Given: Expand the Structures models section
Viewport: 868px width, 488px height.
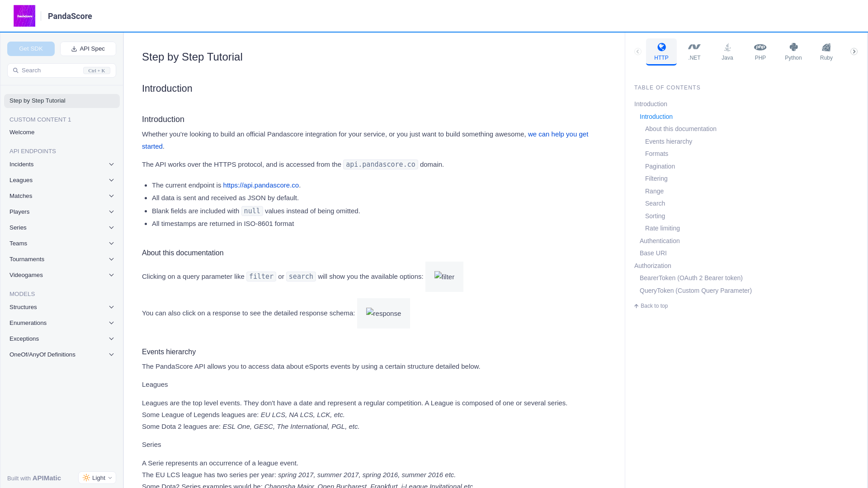Looking at the screenshot, I should [62, 307].
